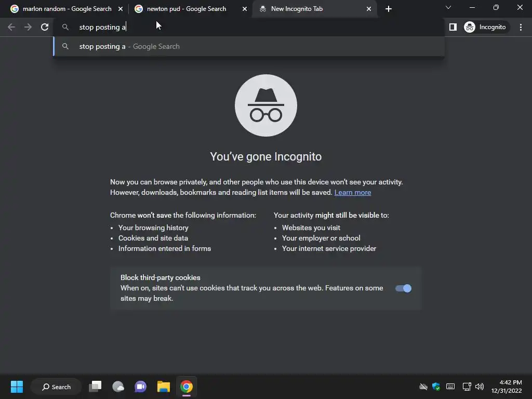This screenshot has height=399, width=532.
Task: Go back with the browser back arrow
Action: pyautogui.click(x=11, y=27)
